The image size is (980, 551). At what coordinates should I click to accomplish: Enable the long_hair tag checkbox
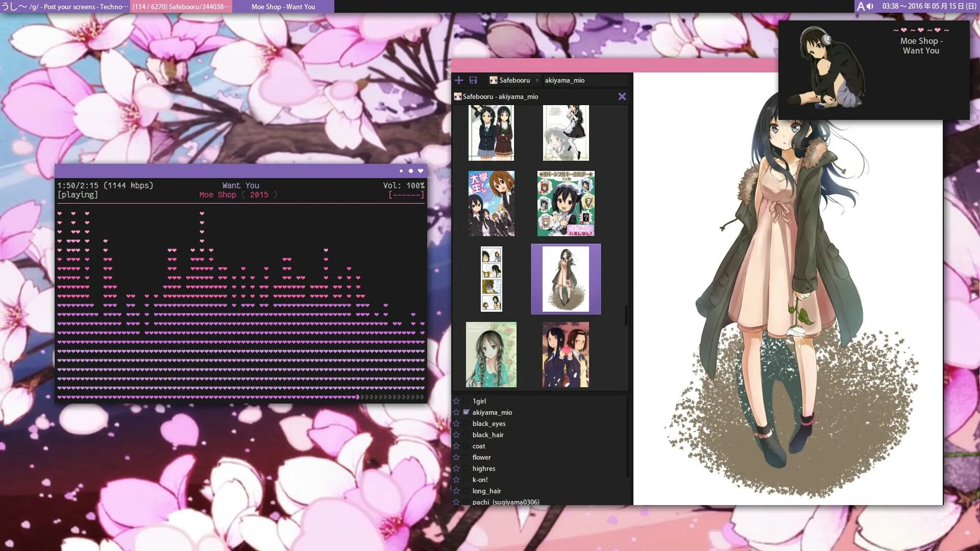tap(466, 491)
